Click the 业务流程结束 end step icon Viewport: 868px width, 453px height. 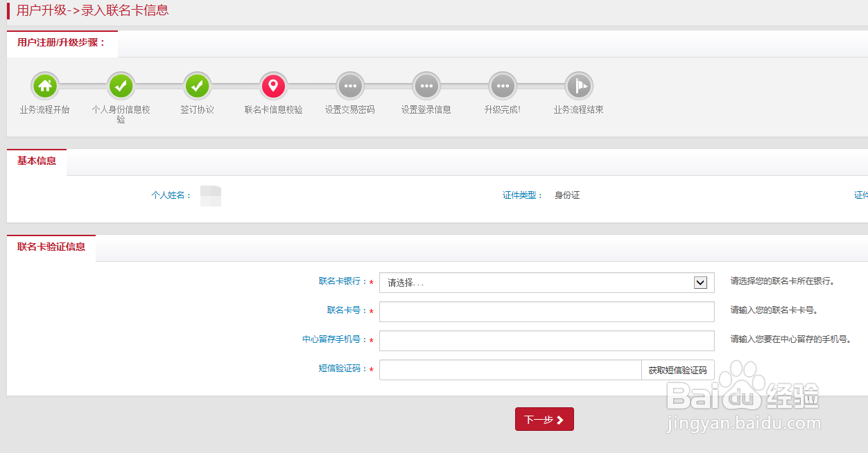(579, 85)
